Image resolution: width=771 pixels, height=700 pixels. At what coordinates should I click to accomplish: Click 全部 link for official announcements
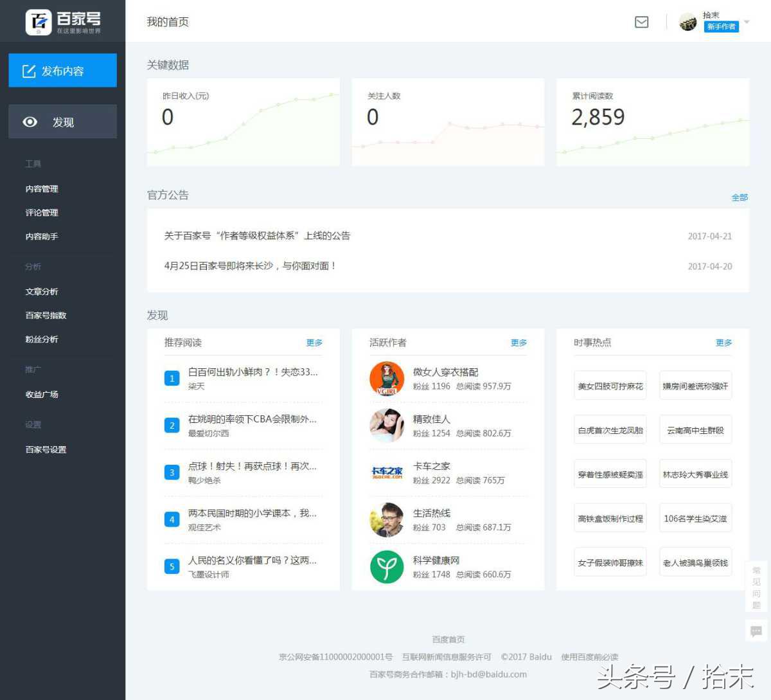[740, 197]
